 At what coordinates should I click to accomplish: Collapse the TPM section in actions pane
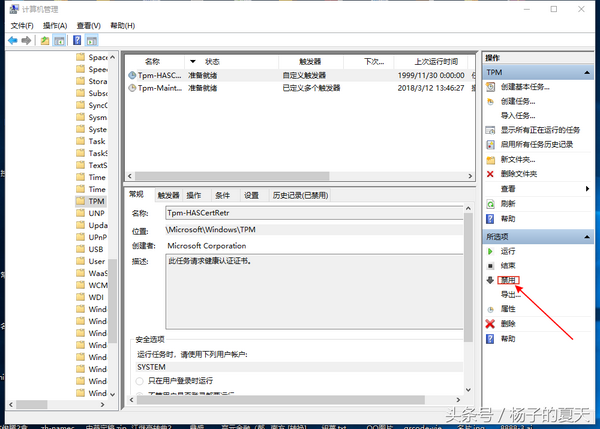(587, 73)
